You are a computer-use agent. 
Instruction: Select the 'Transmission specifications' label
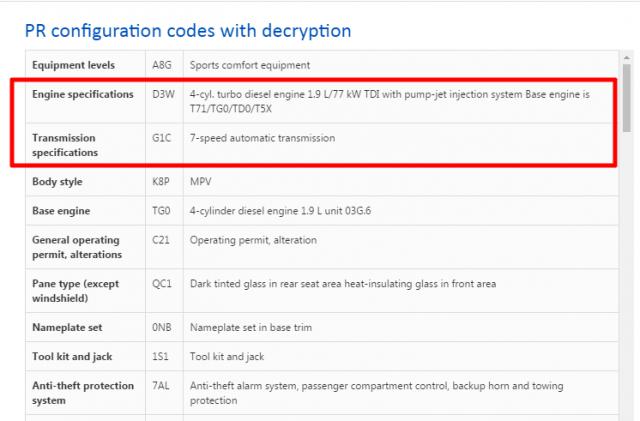tap(65, 145)
